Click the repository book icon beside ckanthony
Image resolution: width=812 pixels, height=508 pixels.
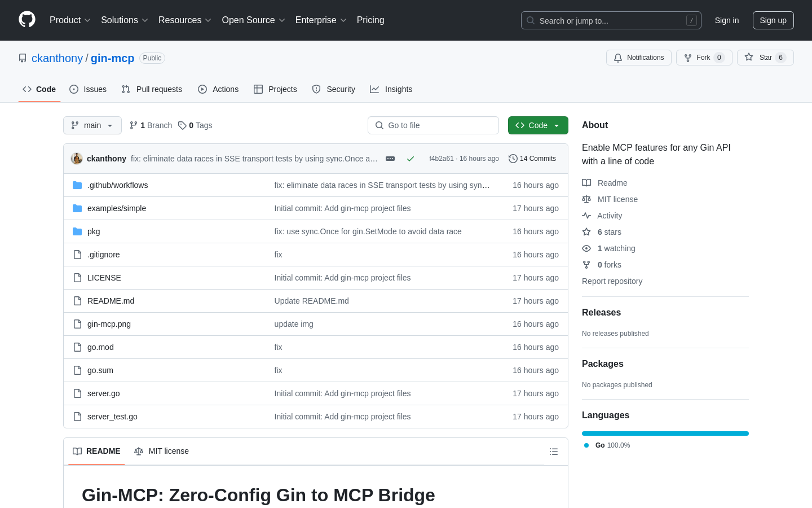pos(23,58)
